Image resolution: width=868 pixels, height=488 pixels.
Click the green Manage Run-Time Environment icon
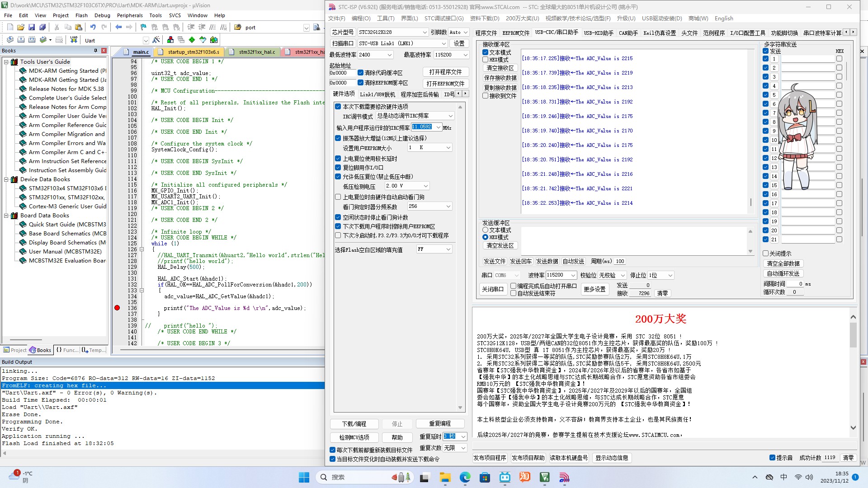[x=192, y=40]
